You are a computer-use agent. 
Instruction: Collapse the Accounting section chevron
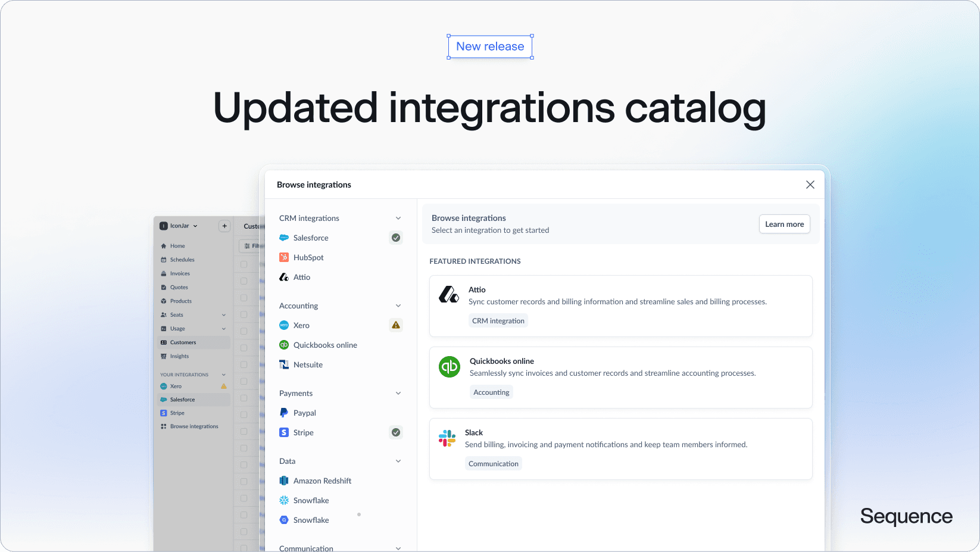pyautogui.click(x=398, y=306)
